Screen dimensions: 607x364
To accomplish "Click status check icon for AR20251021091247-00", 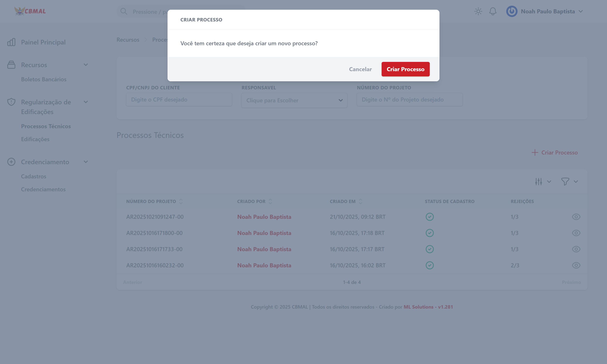I will 430,217.
